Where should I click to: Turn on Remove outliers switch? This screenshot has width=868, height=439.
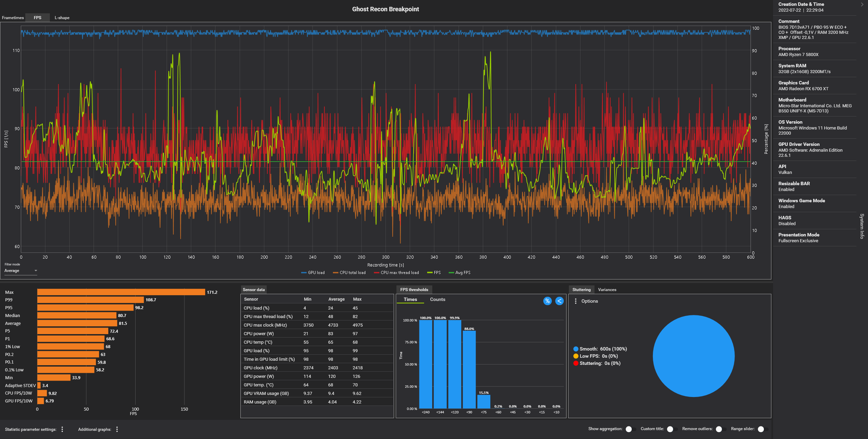[x=720, y=429]
